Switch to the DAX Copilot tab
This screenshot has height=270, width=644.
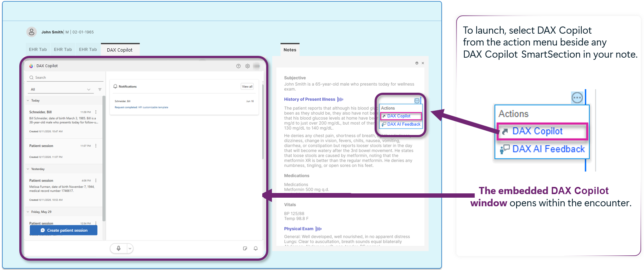[120, 50]
